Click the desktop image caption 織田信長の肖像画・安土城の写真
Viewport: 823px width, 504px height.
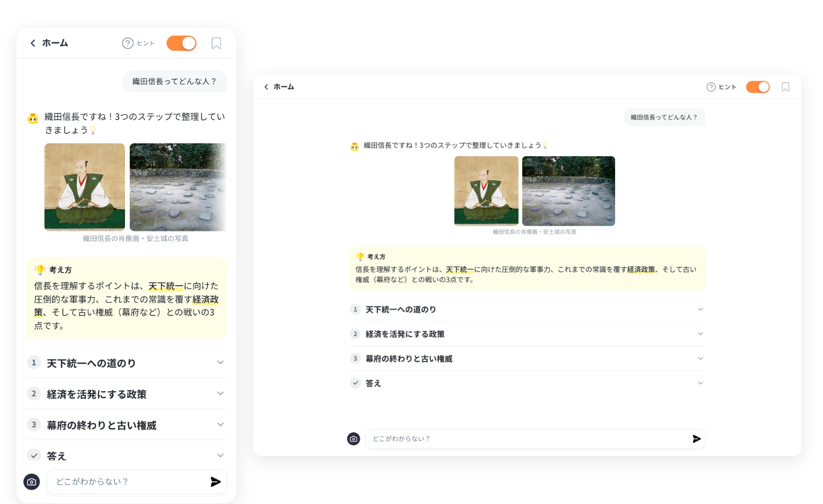534,232
